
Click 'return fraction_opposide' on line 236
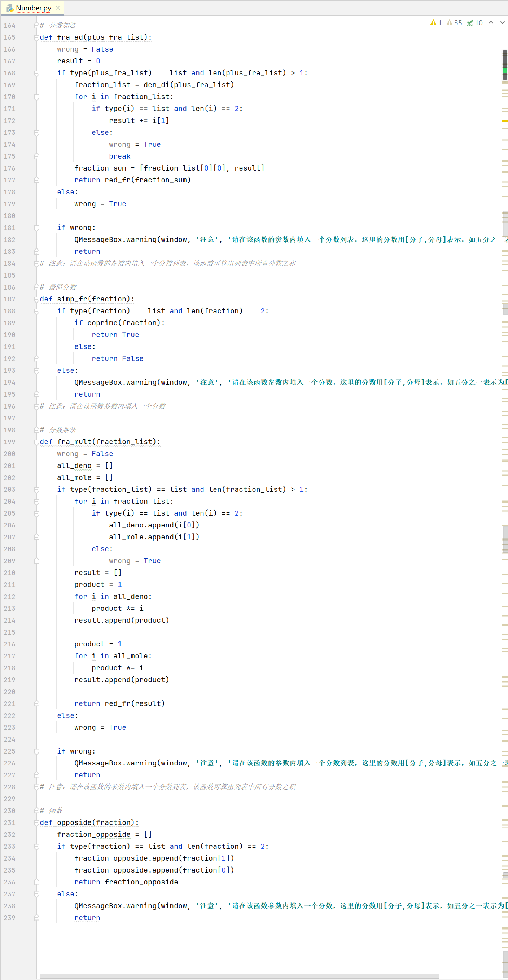click(126, 882)
